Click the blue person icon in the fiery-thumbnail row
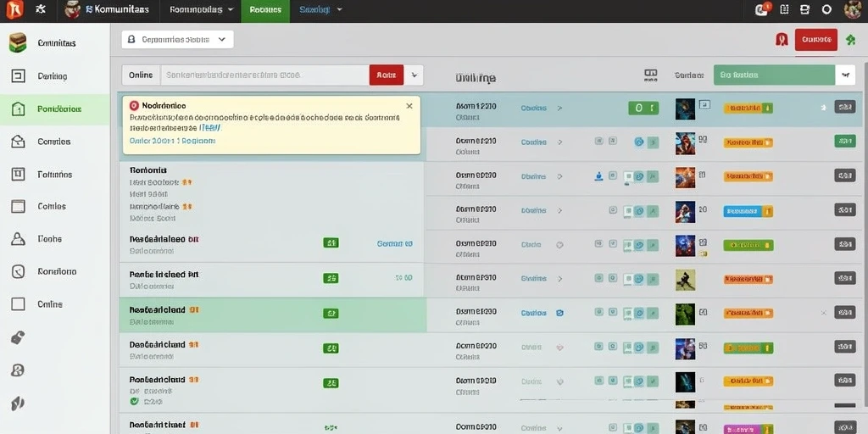This screenshot has height=434, width=868. point(598,176)
